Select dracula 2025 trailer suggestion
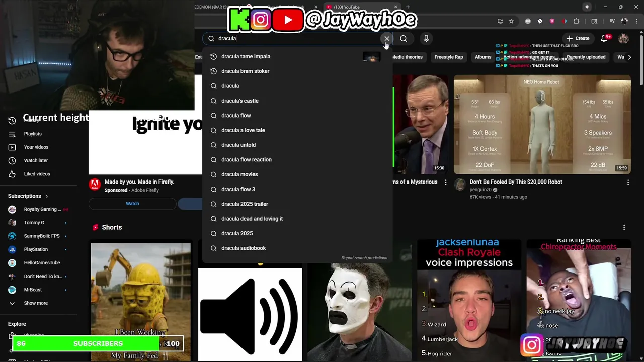 tap(297, 204)
